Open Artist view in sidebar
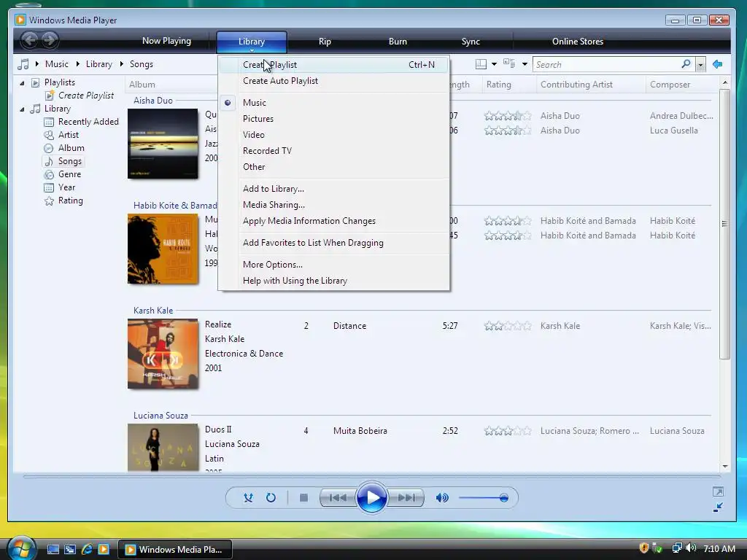This screenshot has width=747, height=560. (x=68, y=135)
